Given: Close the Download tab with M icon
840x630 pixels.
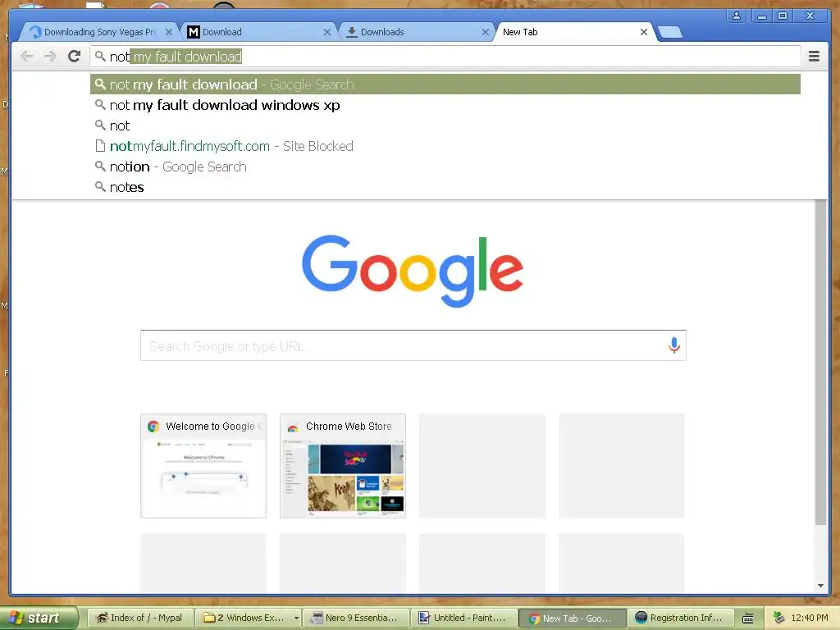Looking at the screenshot, I should tap(327, 32).
